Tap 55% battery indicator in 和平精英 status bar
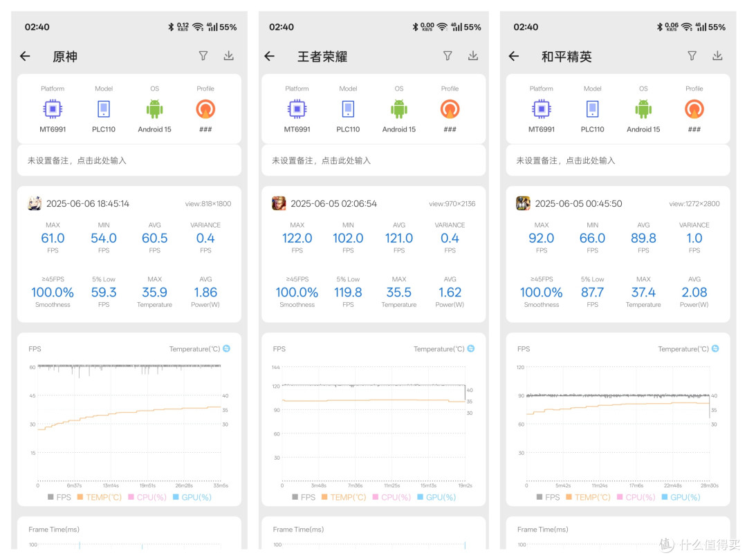747x560 pixels. [x=717, y=27]
